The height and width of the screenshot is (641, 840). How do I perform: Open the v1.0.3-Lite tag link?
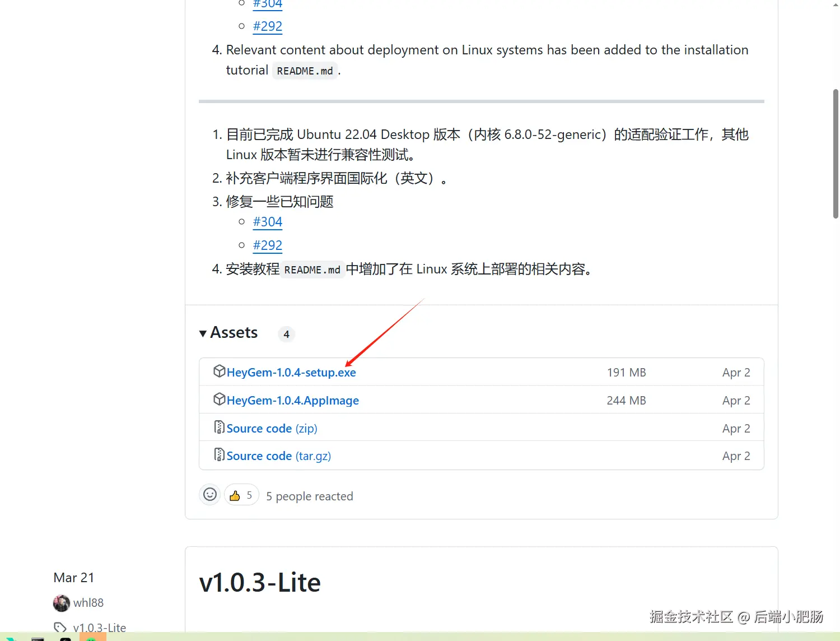point(100,628)
